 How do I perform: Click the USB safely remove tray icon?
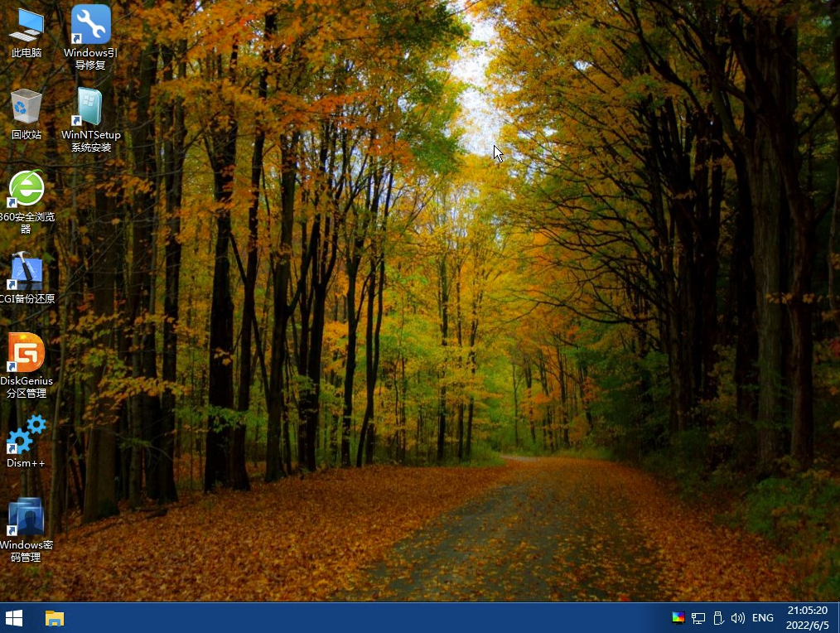tap(718, 618)
